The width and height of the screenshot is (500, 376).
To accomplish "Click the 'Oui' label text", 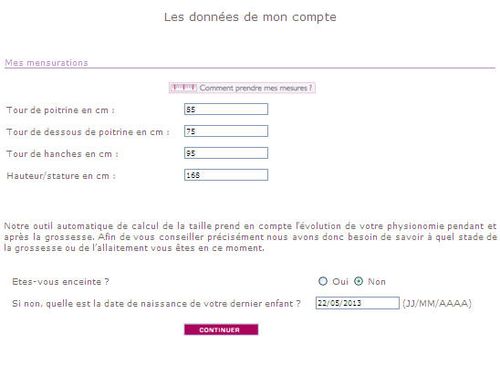I will [340, 282].
